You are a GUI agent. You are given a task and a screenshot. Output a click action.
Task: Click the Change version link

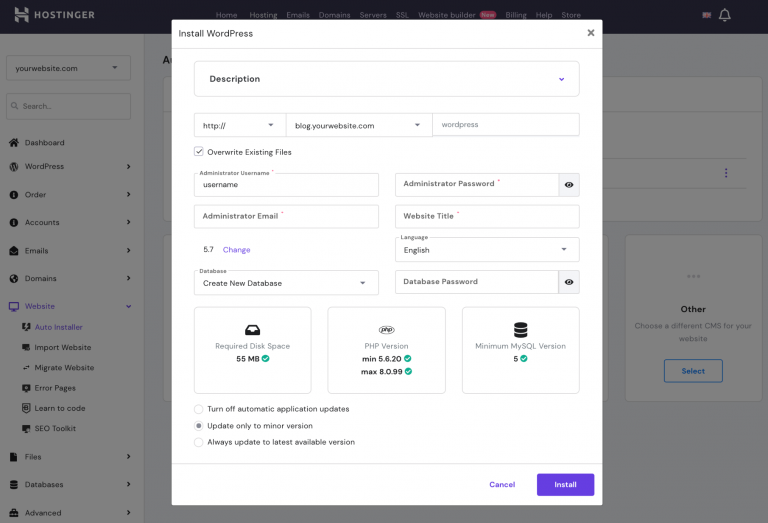pos(236,250)
